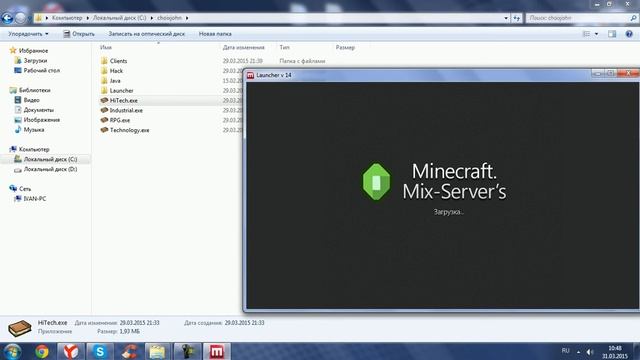Image resolution: width=640 pixels, height=360 pixels.
Task: Expand address bar history dropdown
Action: pos(506,18)
